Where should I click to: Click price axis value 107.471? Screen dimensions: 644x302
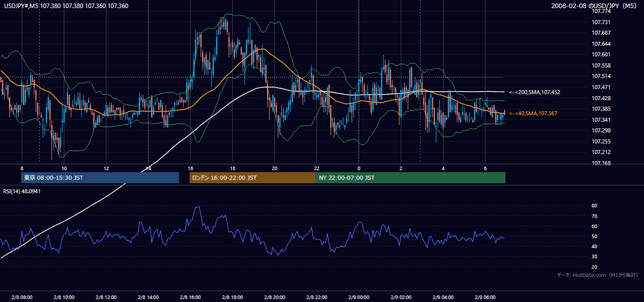tap(602, 87)
